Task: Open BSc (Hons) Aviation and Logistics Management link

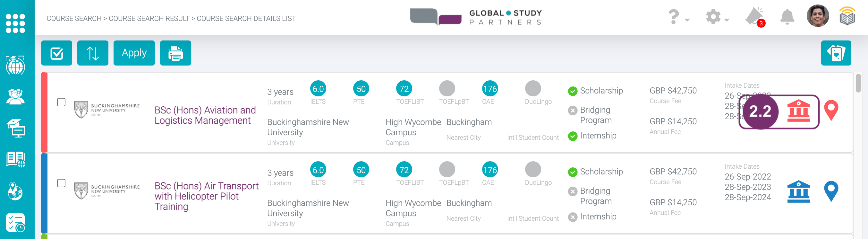Action: 205,115
